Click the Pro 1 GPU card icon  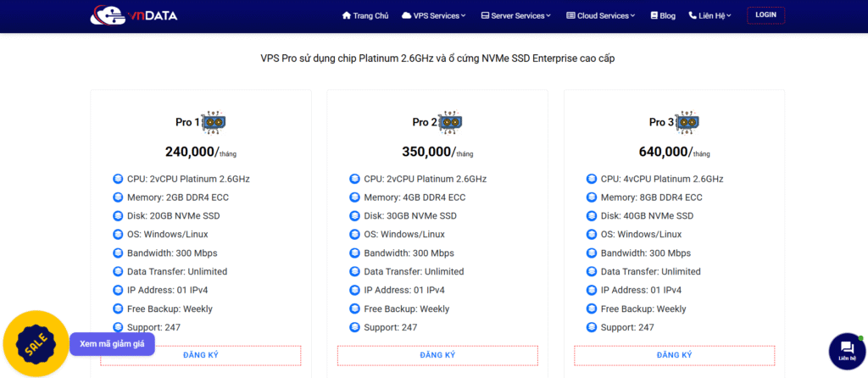(215, 122)
